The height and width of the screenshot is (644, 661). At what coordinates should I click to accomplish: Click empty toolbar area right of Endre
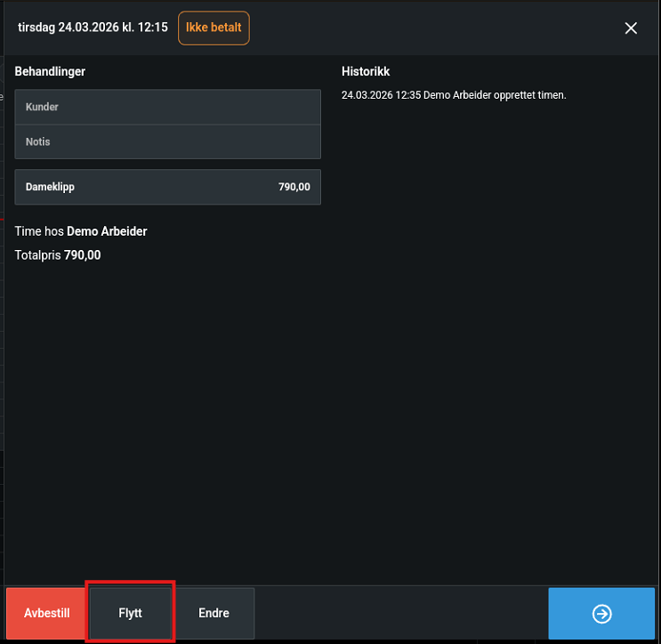[400, 614]
